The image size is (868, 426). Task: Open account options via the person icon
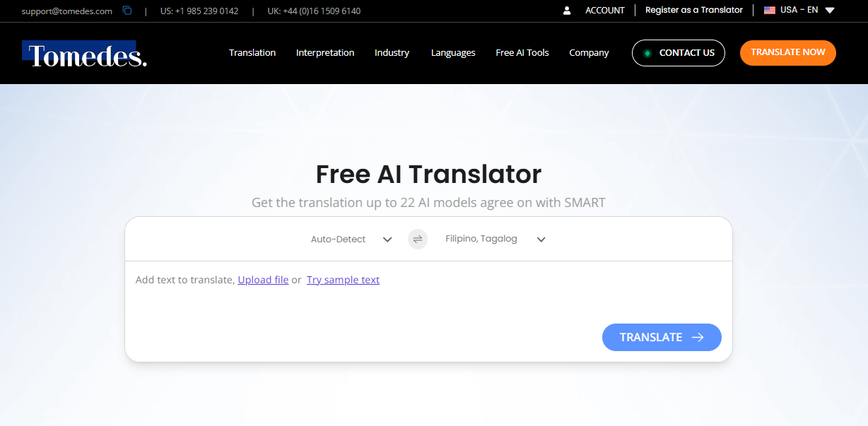point(566,10)
